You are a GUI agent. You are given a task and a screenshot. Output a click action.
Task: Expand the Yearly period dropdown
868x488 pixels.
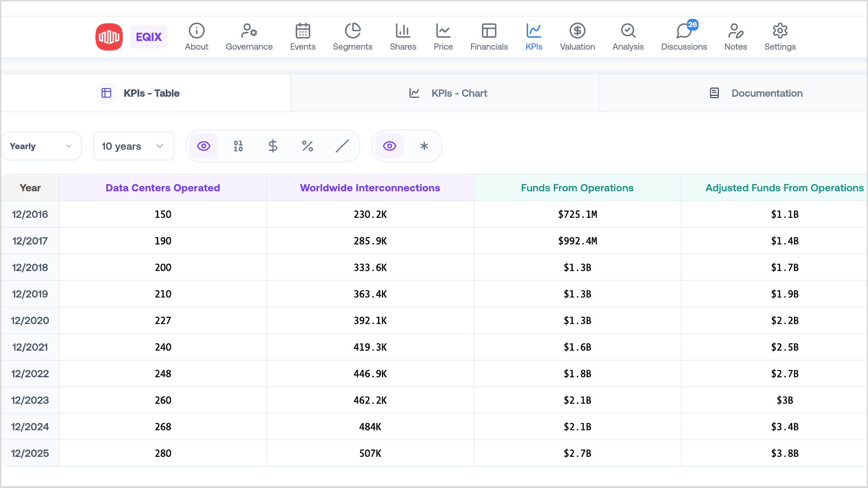click(41, 146)
